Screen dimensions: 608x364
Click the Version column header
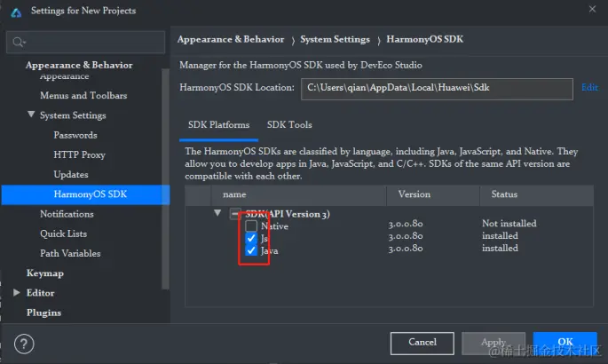[x=433, y=194]
